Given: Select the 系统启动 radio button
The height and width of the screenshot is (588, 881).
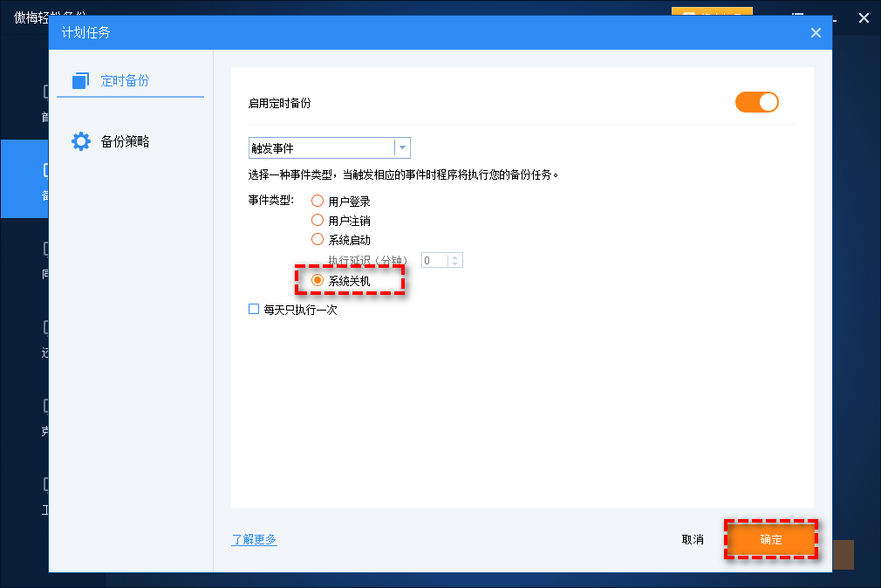Looking at the screenshot, I should pyautogui.click(x=318, y=239).
